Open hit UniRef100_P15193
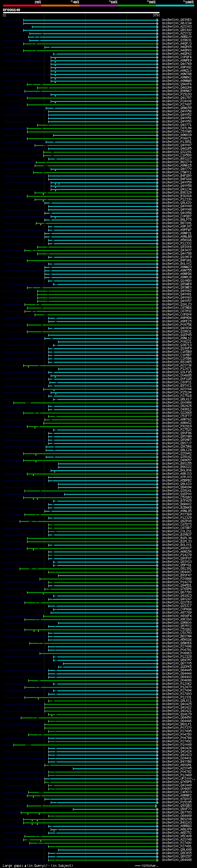197x868 pixels. (x=176, y=94)
